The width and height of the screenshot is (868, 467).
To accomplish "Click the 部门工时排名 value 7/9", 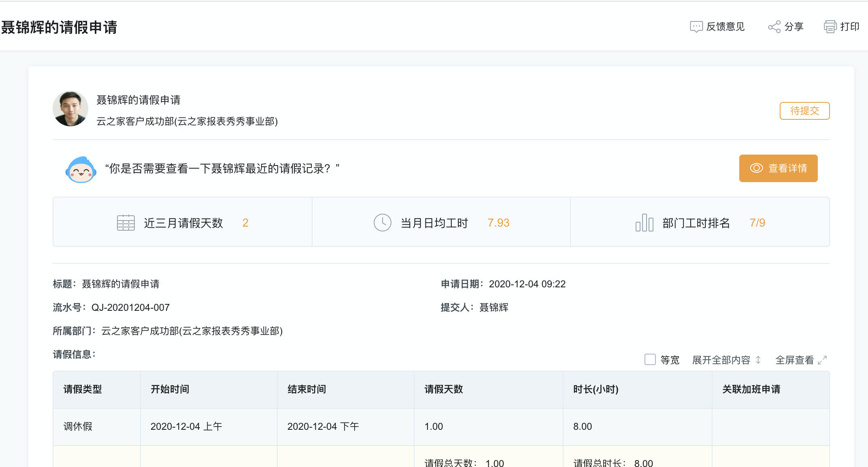I will [x=757, y=223].
